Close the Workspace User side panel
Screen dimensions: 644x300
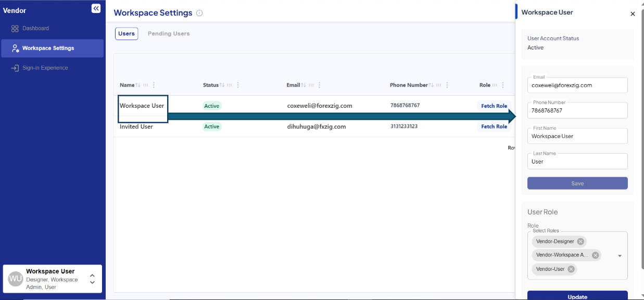(x=633, y=14)
